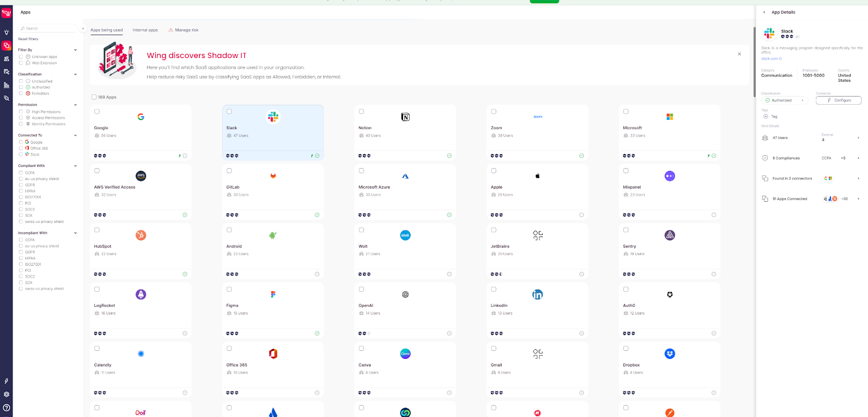Viewport: 868px width, 417px height.
Task: Click the Google app logo on its card
Action: [x=141, y=117]
